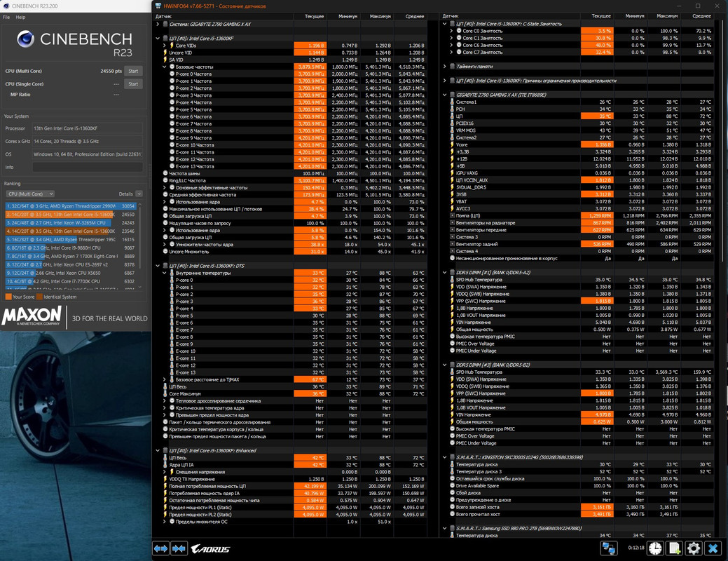This screenshot has width=728, height=561.
Task: Select the Uncore Множитель row
Action: click(291, 252)
